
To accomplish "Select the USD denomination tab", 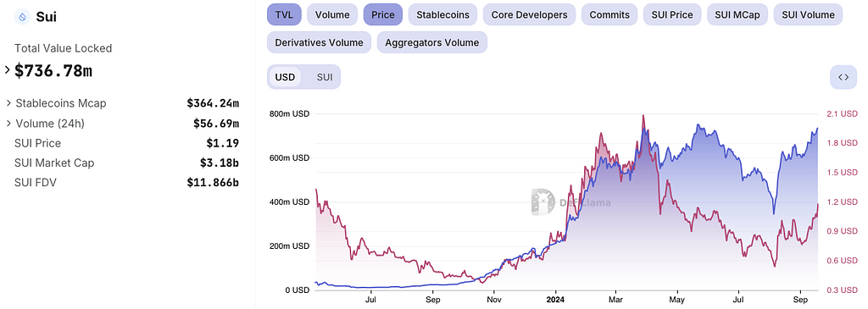I will (x=285, y=77).
